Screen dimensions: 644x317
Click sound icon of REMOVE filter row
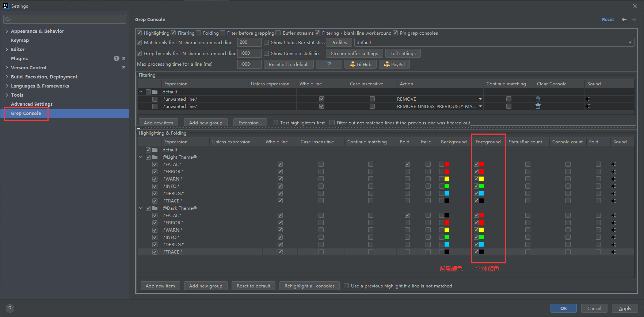[x=588, y=99]
